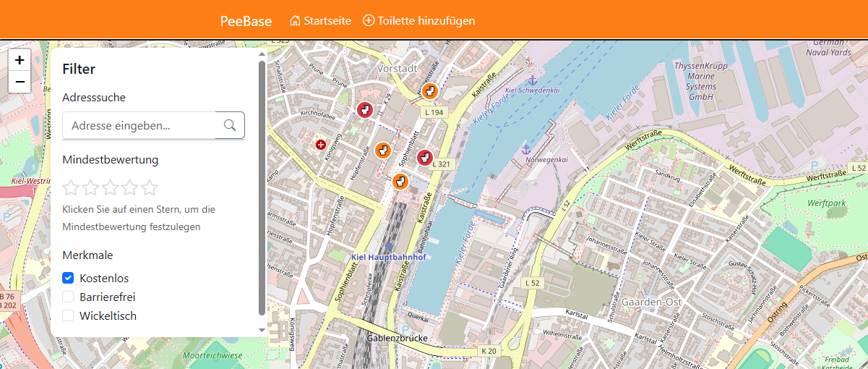Zoom out of the map
This screenshot has height=369, width=868.
(20, 82)
